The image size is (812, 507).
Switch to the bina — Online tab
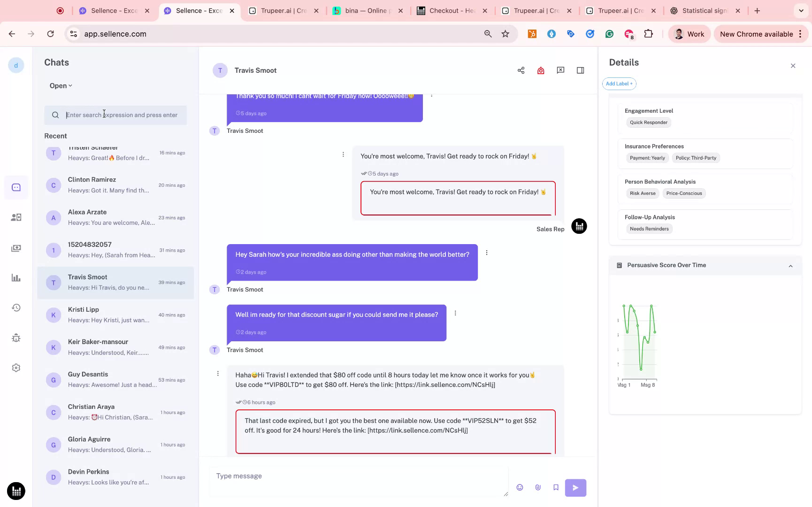366,10
